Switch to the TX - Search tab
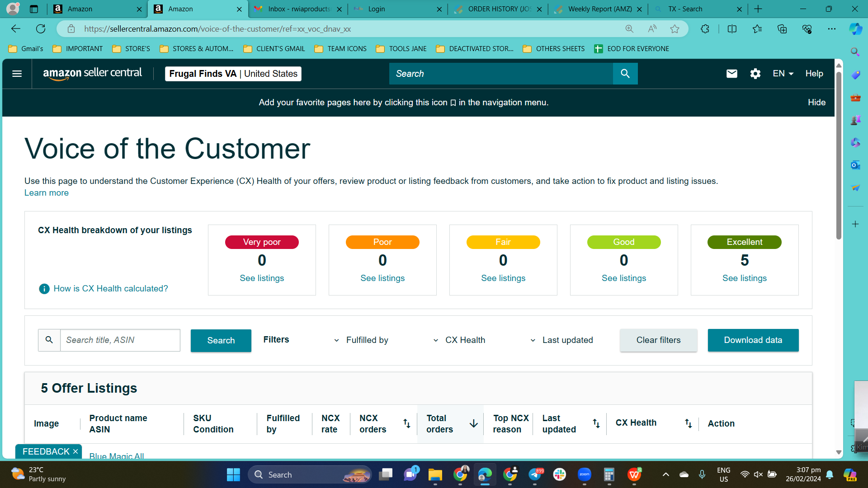Screen dimensions: 868x488 tap(698, 9)
